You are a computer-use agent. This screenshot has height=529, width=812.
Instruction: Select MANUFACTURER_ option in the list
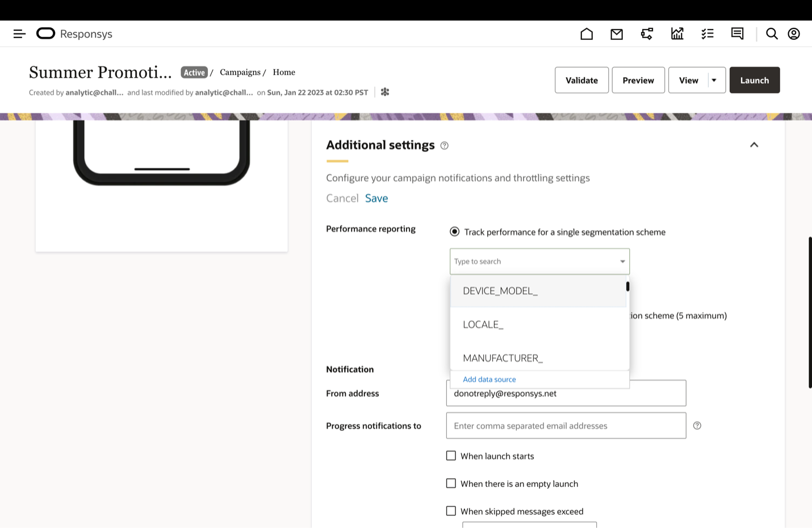click(503, 358)
